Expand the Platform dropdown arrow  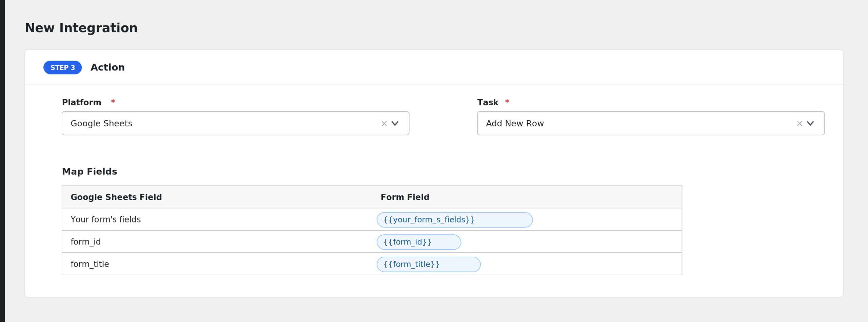click(x=395, y=124)
